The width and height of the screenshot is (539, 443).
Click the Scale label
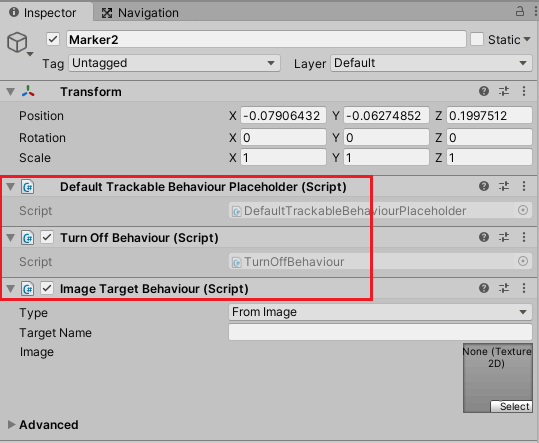point(35,158)
